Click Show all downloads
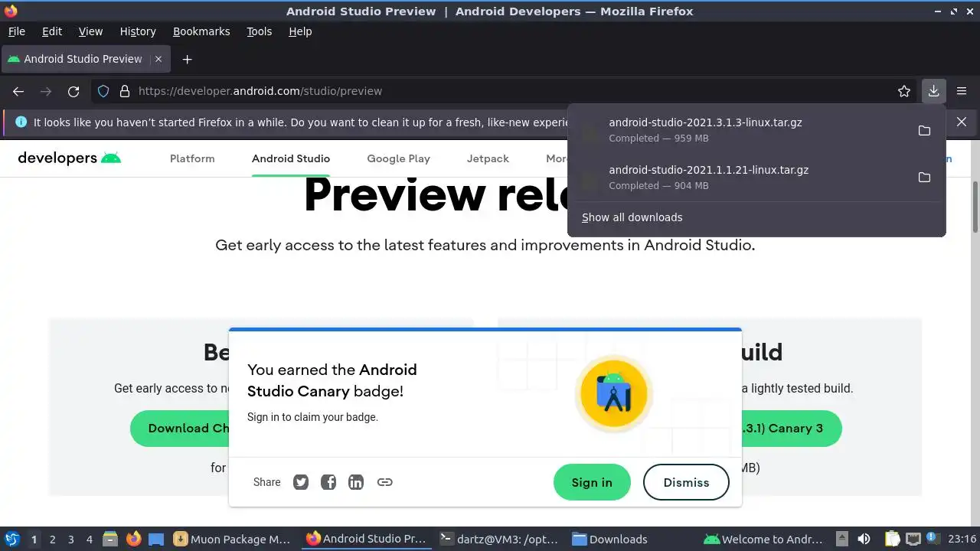Viewport: 980px width, 551px height. (x=632, y=217)
